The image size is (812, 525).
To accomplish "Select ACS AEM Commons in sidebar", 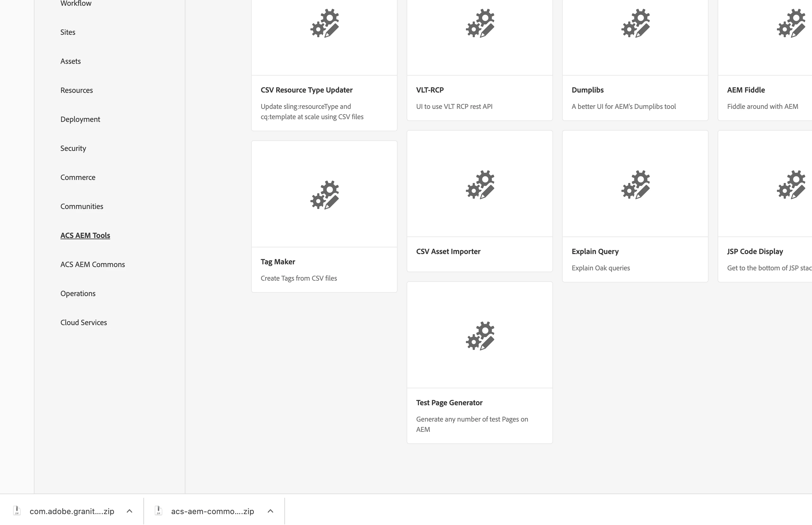I will [x=92, y=264].
